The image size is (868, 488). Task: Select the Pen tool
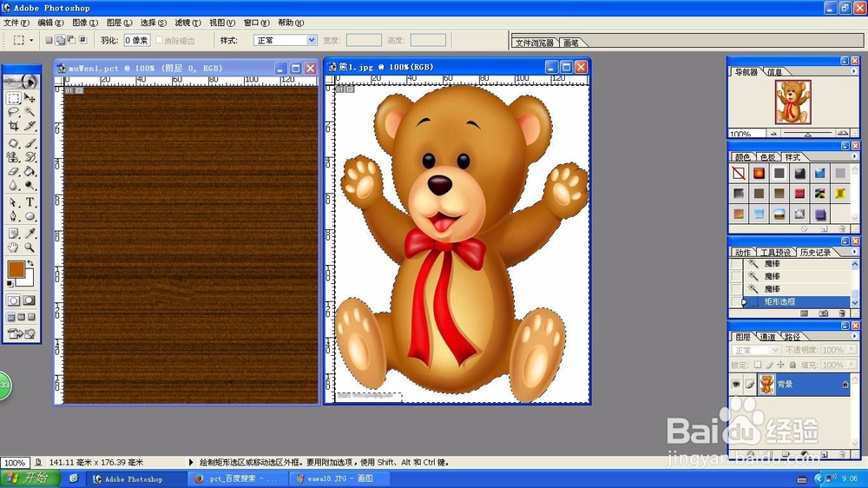14,216
